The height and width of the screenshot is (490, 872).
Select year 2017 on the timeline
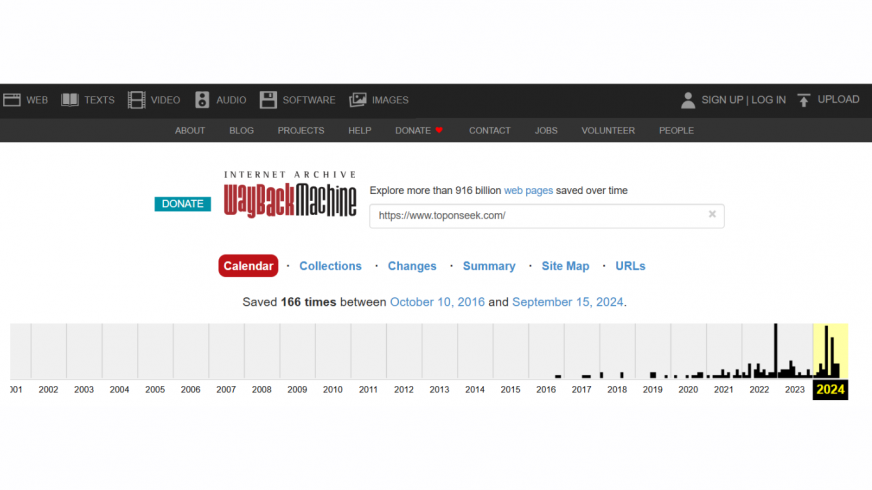[581, 389]
